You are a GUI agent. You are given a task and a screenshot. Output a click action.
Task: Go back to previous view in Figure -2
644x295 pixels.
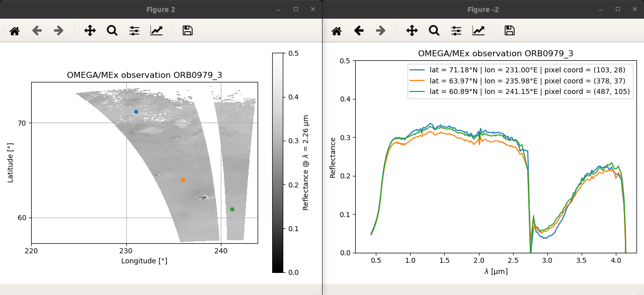click(359, 31)
